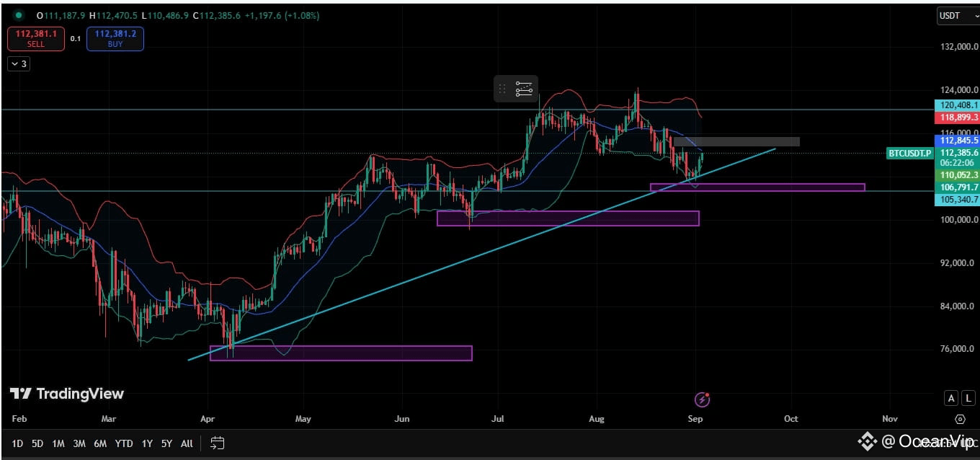Click the opening price O111,187.9 readout
Viewport: 980px width, 460px height.
[x=61, y=15]
